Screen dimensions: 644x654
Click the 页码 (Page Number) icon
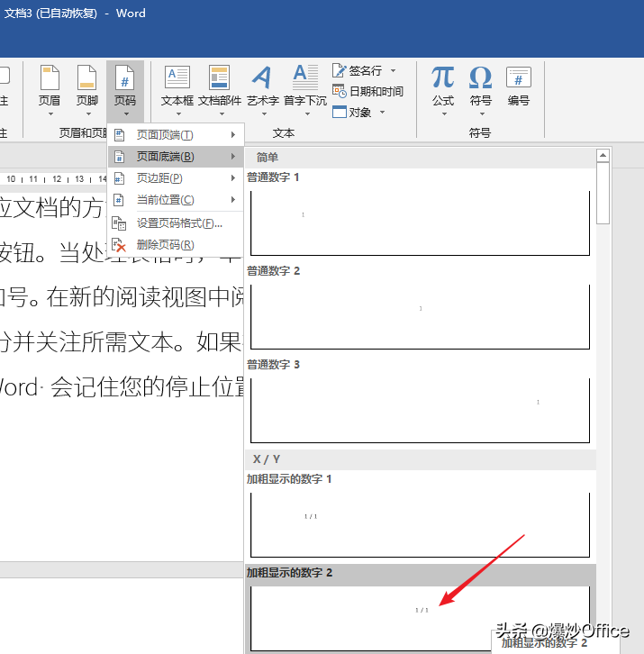tap(124, 78)
